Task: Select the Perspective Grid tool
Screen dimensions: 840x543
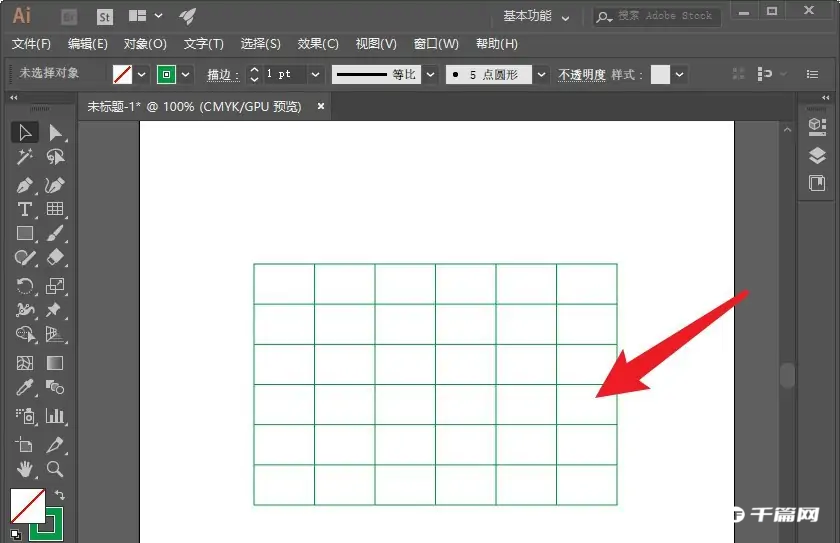Action: coord(55,334)
